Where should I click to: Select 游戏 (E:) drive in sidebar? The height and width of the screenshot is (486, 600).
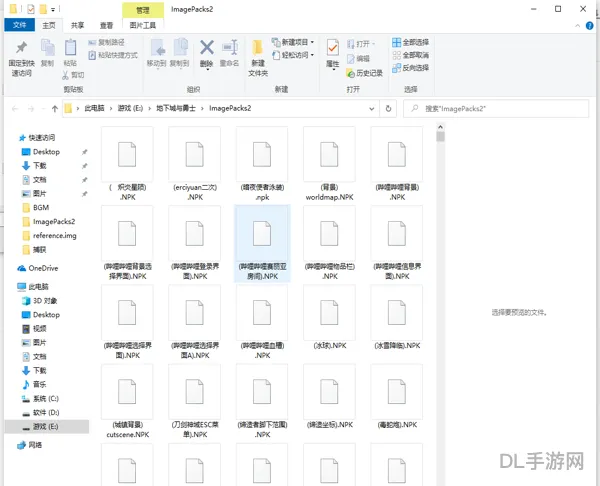(47, 427)
